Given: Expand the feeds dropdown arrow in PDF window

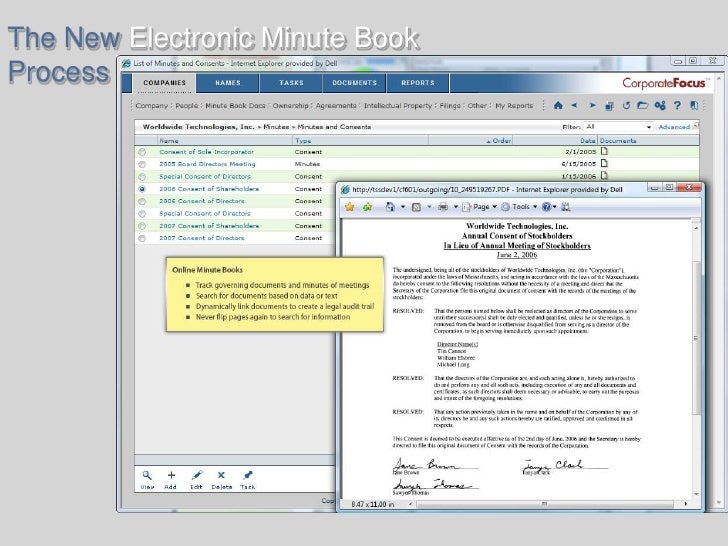Looking at the screenshot, I should 429,207.
